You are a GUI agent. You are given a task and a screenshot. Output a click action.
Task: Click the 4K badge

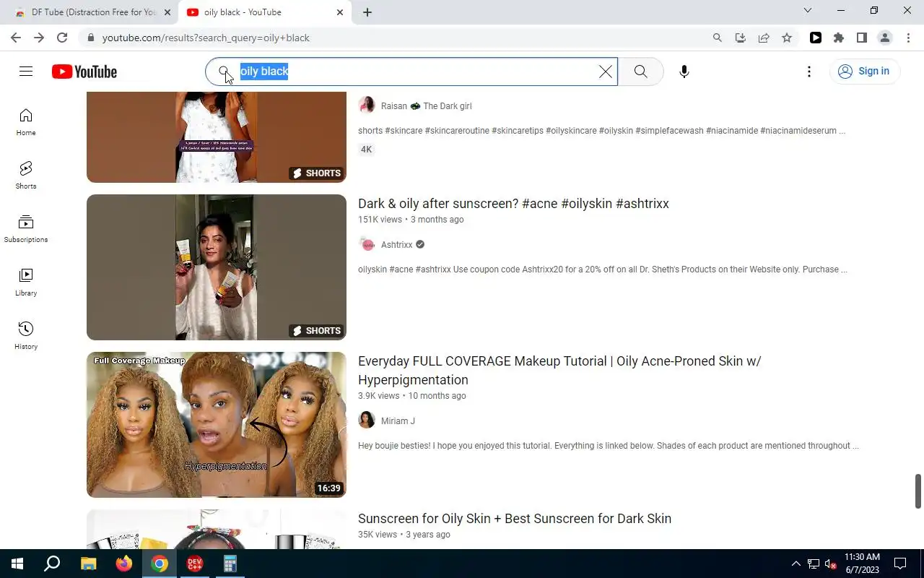click(367, 150)
